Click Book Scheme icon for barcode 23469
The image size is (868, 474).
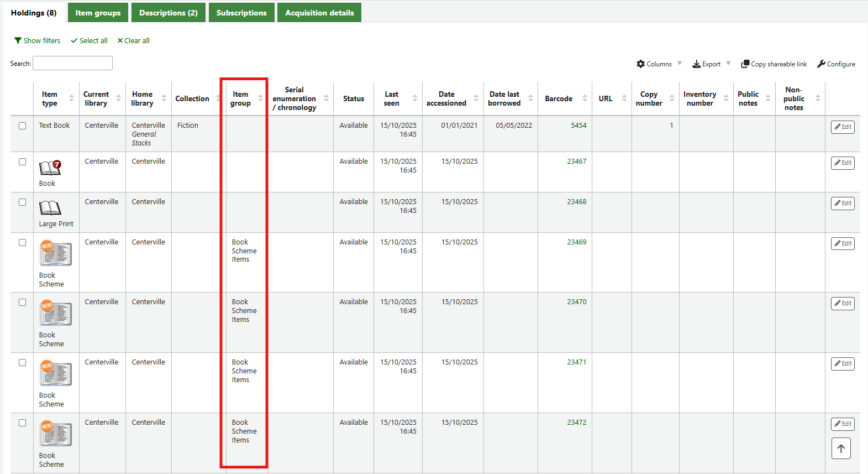click(55, 254)
